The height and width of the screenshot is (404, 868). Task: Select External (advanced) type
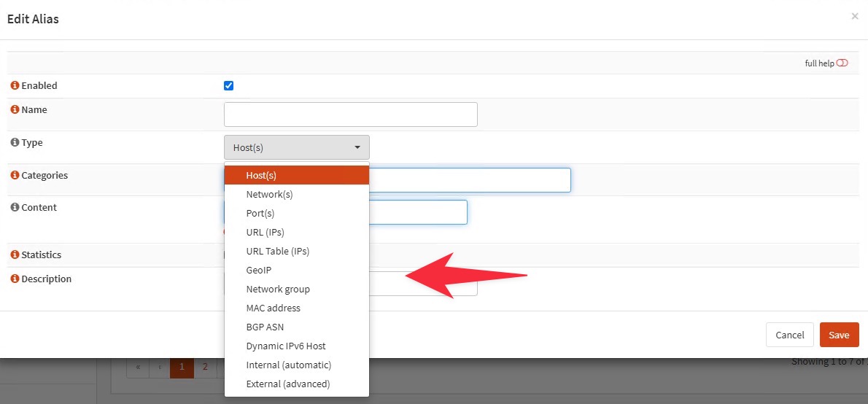(297, 384)
